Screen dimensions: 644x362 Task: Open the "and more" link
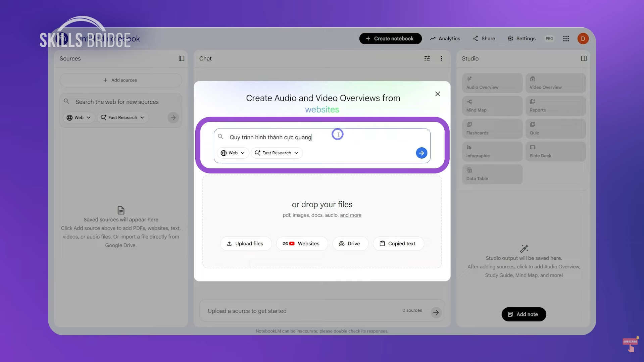351,215
